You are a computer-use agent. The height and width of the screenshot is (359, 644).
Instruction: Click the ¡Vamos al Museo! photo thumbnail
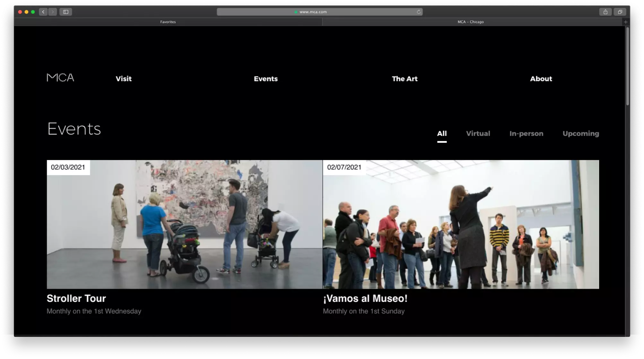[461, 225]
